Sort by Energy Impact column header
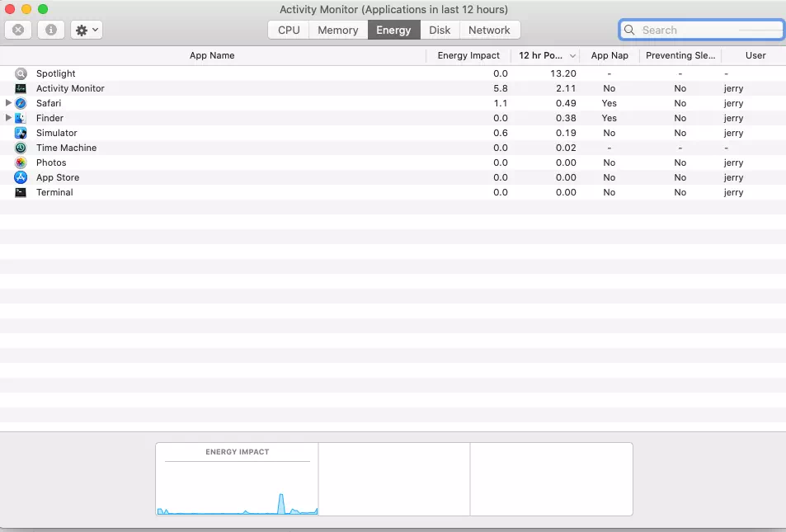 [x=468, y=55]
